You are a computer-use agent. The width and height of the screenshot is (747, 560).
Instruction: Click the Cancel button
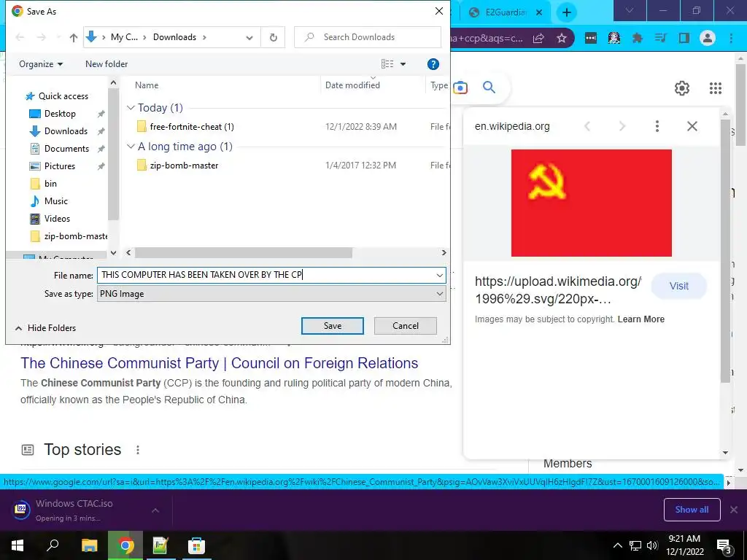(x=406, y=326)
